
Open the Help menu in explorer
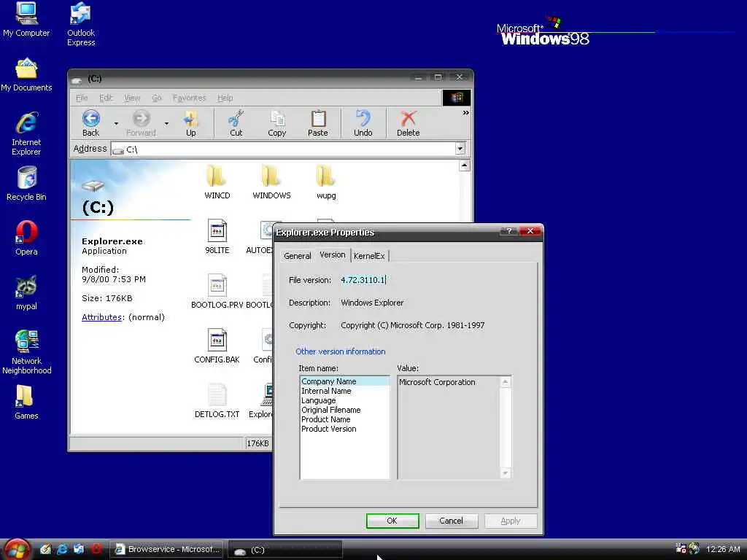pos(225,98)
